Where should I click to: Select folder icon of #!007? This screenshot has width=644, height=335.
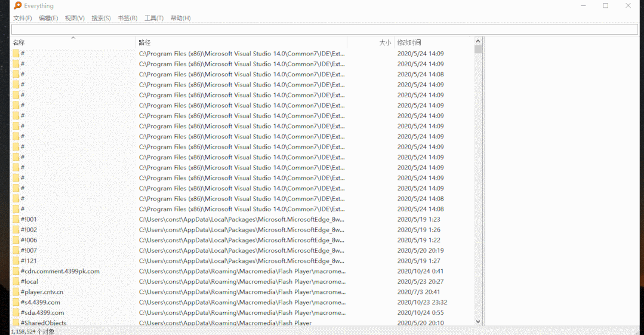[16, 250]
